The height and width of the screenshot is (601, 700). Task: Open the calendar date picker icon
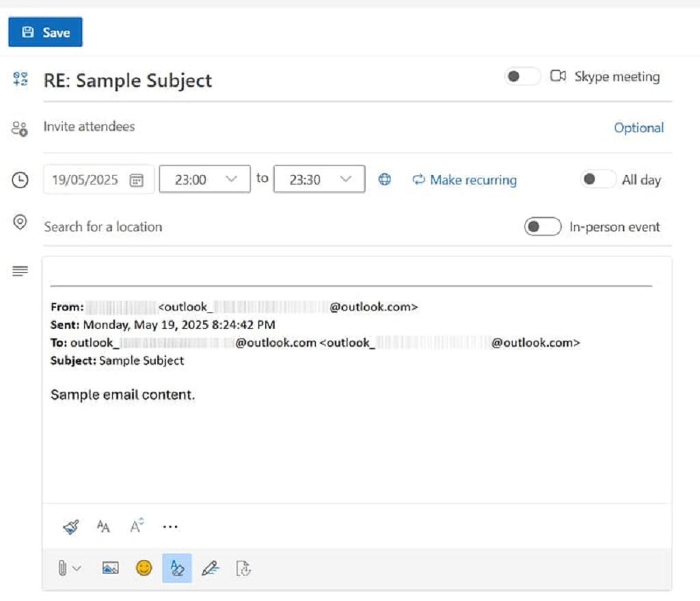(x=137, y=181)
